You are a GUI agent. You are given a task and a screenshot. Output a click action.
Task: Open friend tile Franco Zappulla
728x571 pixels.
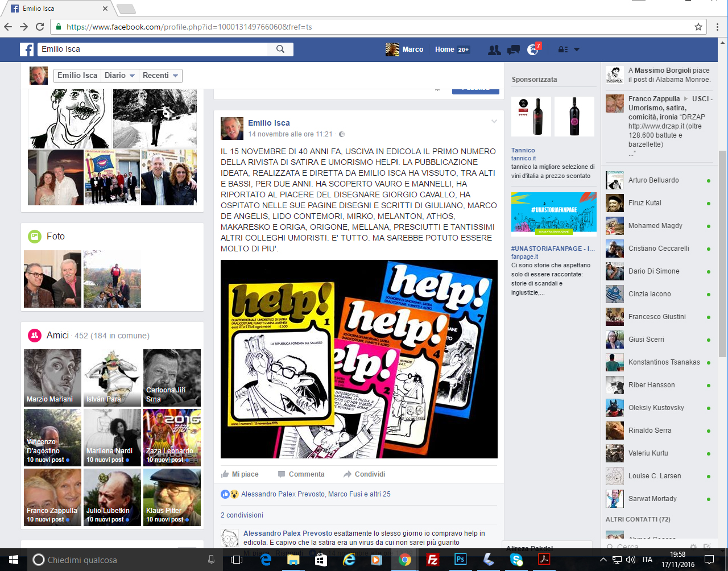(52, 498)
